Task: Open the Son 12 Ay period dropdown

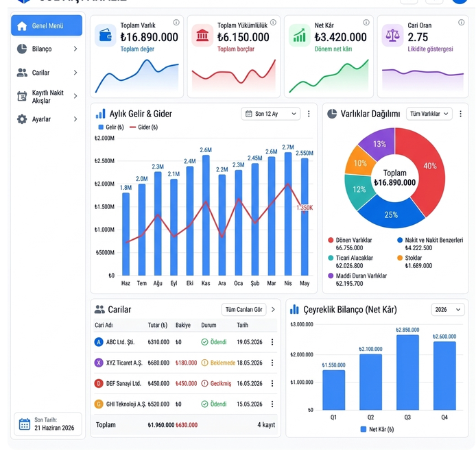Action: point(271,114)
